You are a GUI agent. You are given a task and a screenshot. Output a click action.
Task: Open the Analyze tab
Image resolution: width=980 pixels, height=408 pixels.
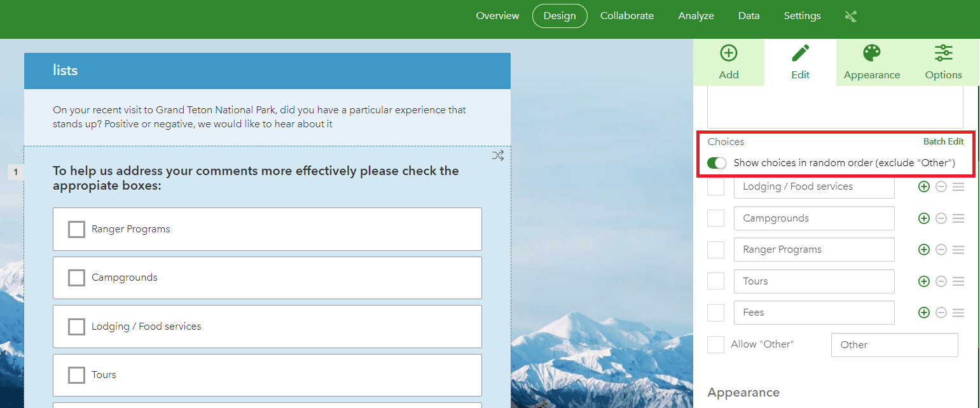696,15
